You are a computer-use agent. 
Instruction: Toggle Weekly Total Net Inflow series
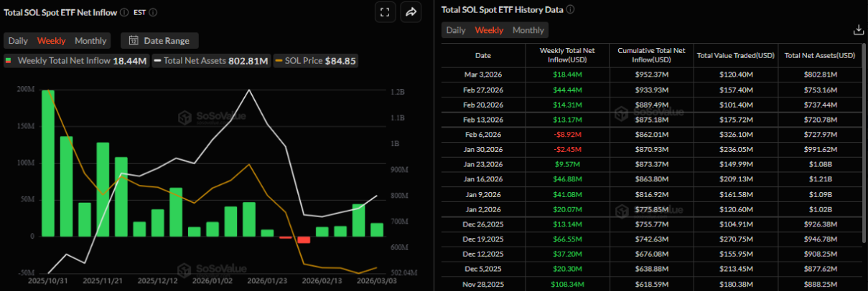click(x=76, y=61)
